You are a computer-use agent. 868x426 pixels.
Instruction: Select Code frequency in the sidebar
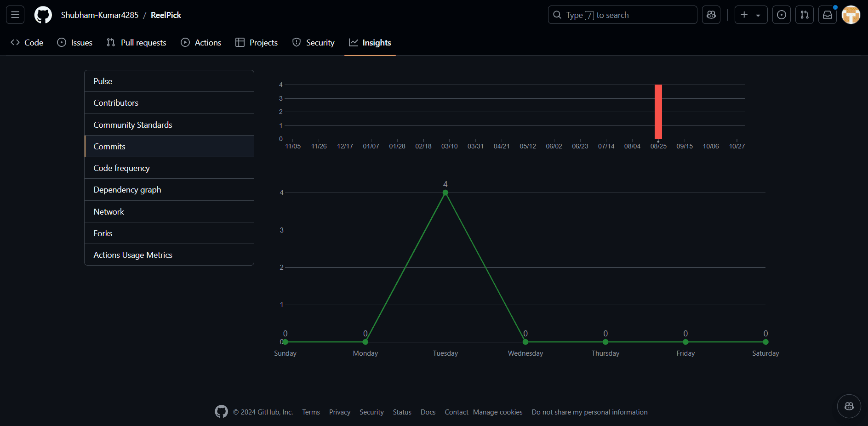169,168
